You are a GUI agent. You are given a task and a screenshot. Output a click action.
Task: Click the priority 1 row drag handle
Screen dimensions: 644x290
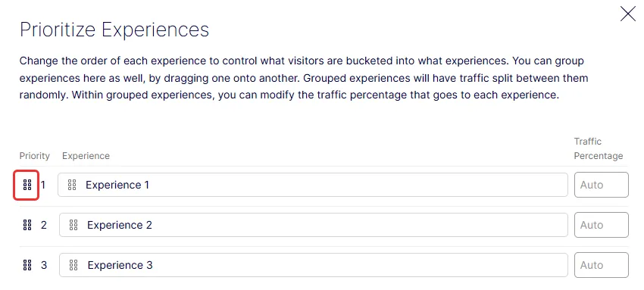(x=27, y=185)
